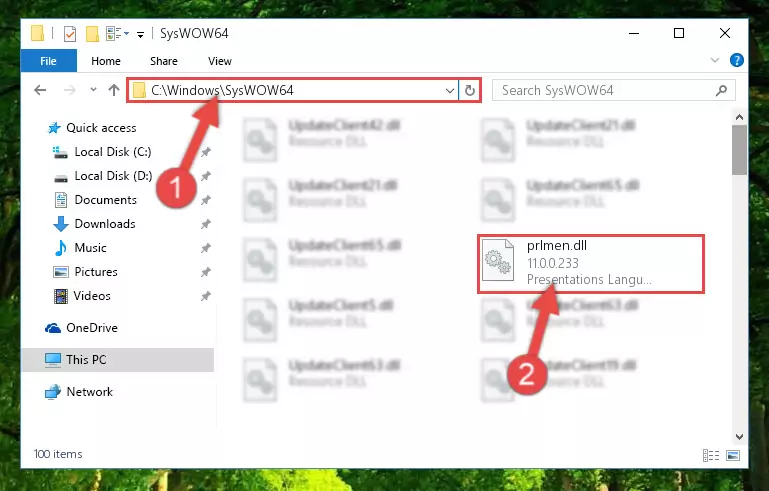The width and height of the screenshot is (769, 491).
Task: Switch to the Share ribbon tab
Action: pos(164,61)
